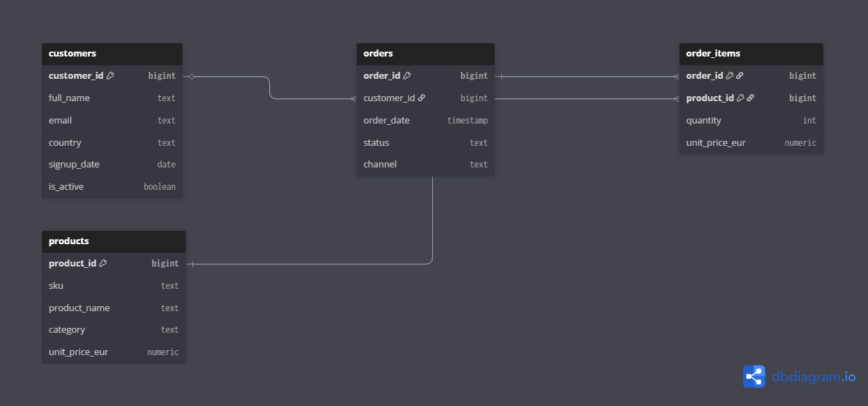Image resolution: width=868 pixels, height=406 pixels.
Task: Click the key icon beside customer_id in customers
Action: [x=110, y=75]
